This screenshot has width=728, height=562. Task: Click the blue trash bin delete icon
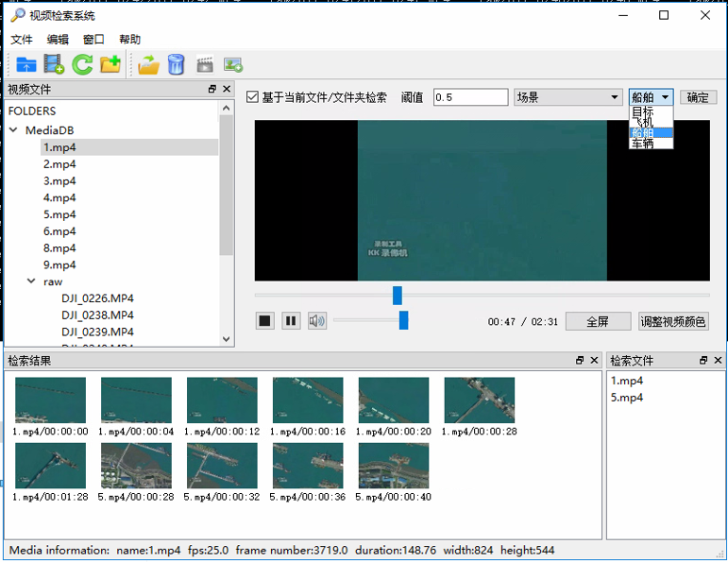pos(176,64)
